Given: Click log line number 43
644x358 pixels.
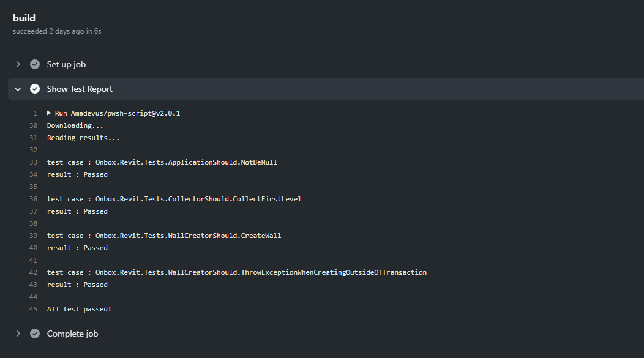Looking at the screenshot, I should point(33,285).
